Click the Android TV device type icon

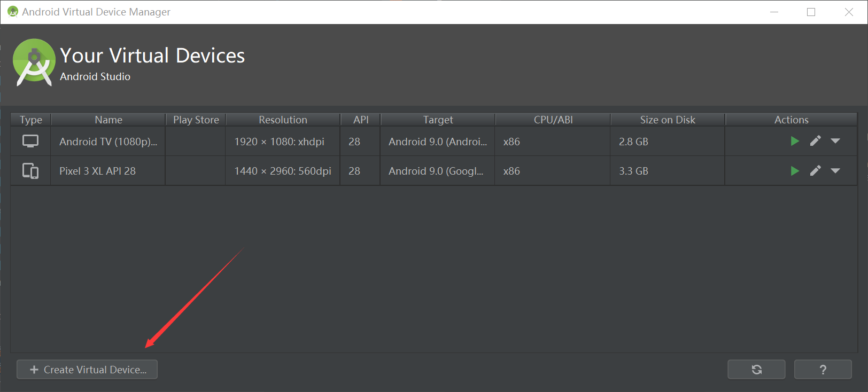point(30,141)
